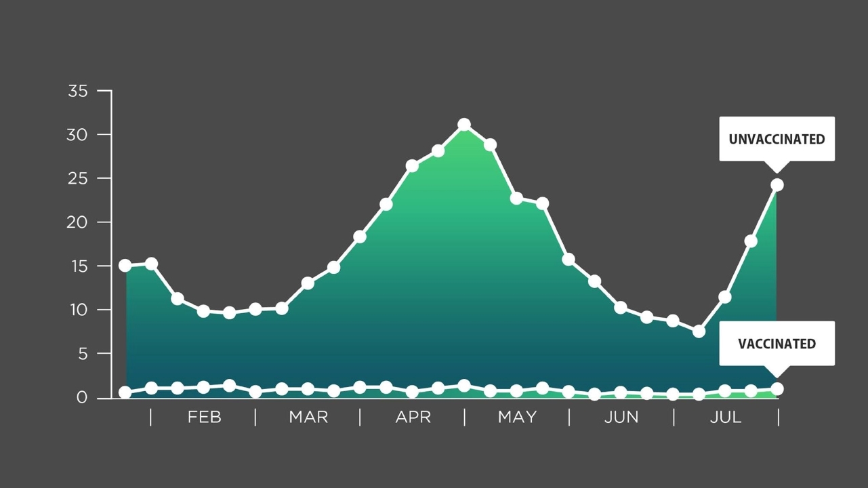Click the 20 y-axis value
The height and width of the screenshot is (488, 868).
pyautogui.click(x=78, y=222)
